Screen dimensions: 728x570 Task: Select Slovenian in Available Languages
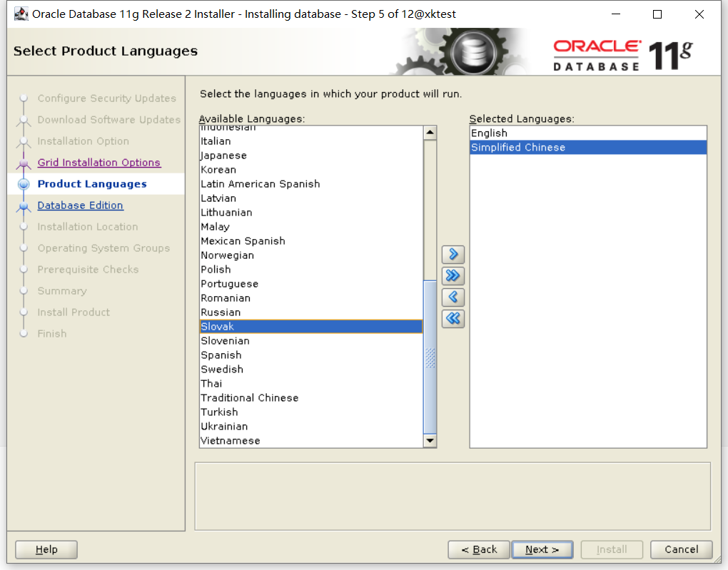point(311,341)
